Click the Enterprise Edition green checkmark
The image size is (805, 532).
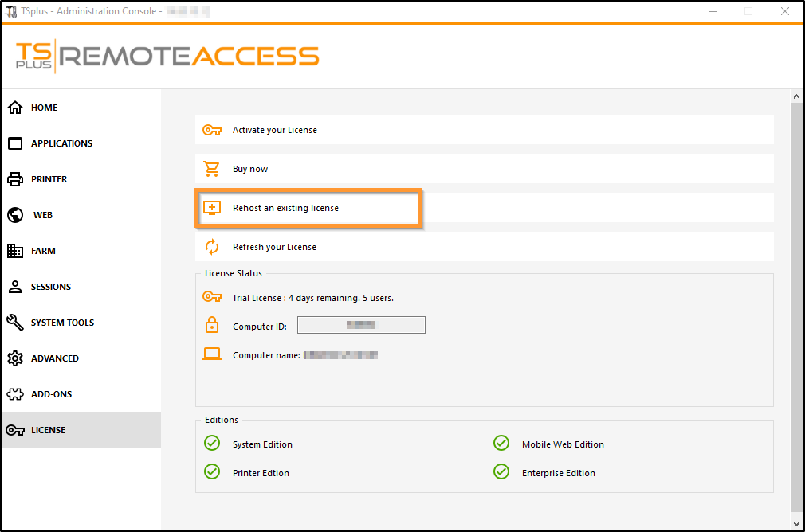(501, 472)
